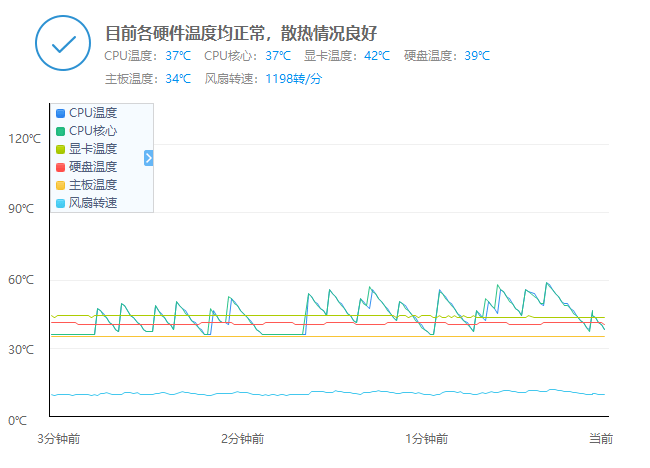Toggle the 显卡温度 series label in legend
The width and height of the screenshot is (650, 468).
tap(93, 149)
